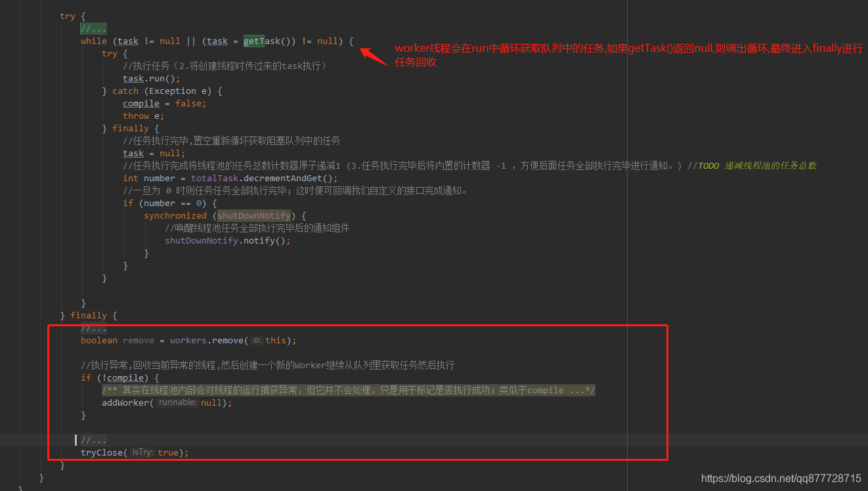Click the //TODO 递减线程池的任务总数 comment
This screenshot has height=491, width=868.
(752, 165)
